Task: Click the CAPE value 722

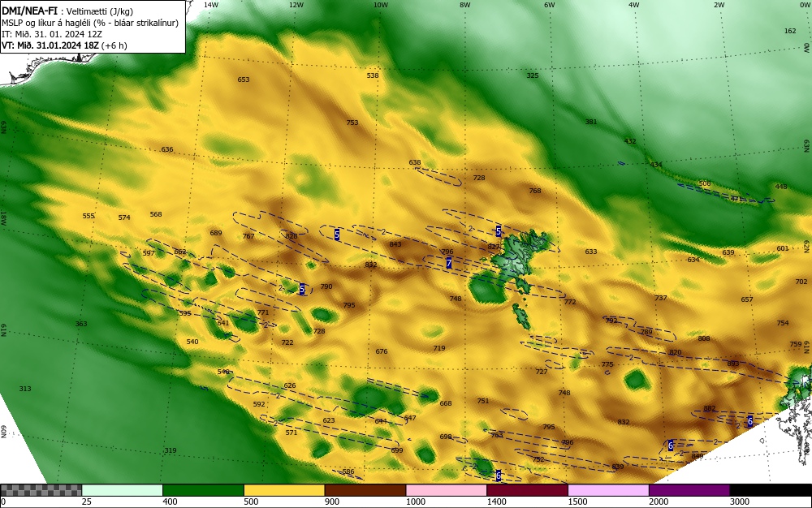Action: point(287,342)
